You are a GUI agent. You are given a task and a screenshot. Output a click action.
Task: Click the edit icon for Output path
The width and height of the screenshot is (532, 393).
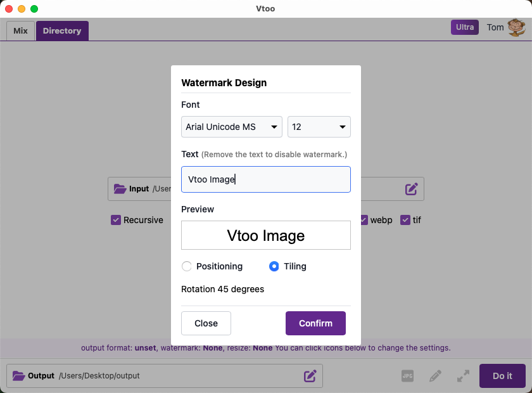pyautogui.click(x=310, y=376)
